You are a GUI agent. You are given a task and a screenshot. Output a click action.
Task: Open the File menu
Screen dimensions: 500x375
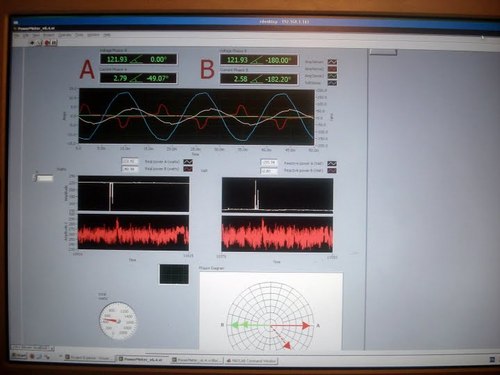coord(16,35)
